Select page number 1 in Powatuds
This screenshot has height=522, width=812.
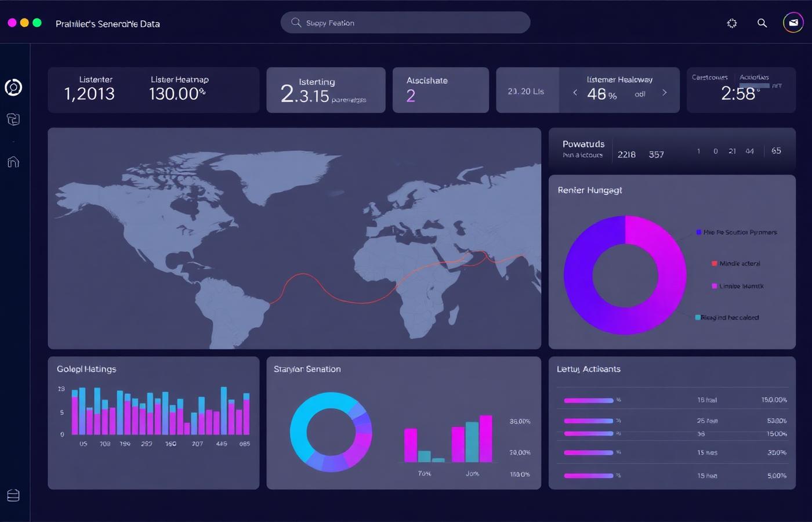[x=698, y=151]
